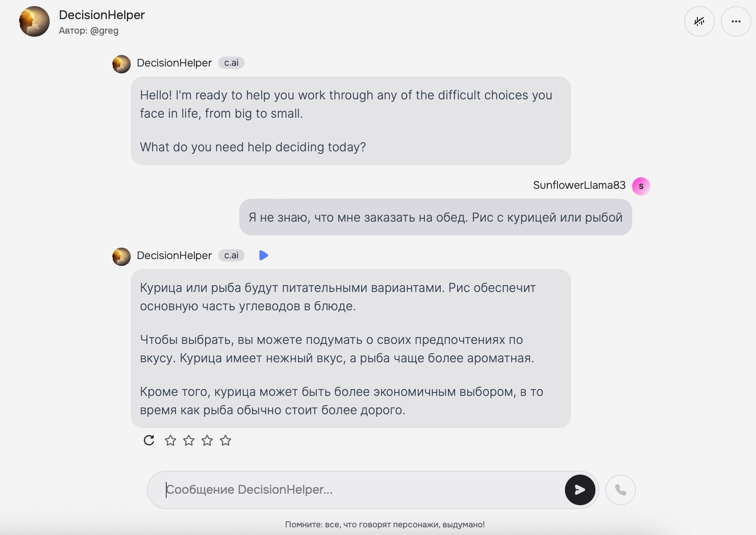Screen dimensions: 756x535
Task: Toggle the voice mute icon in header
Action: [699, 21]
